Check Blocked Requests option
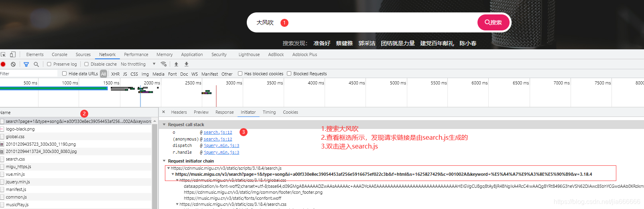The height and width of the screenshot is (209, 644). [x=289, y=74]
